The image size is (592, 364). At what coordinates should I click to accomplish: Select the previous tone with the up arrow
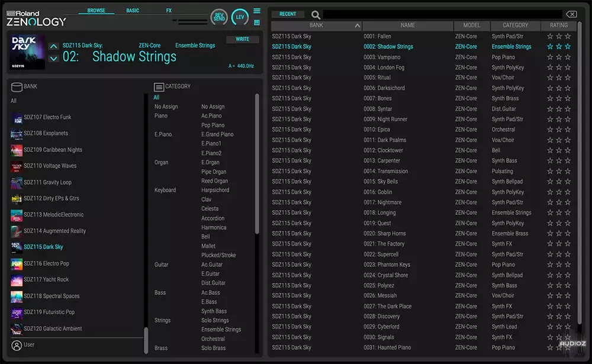pos(54,46)
